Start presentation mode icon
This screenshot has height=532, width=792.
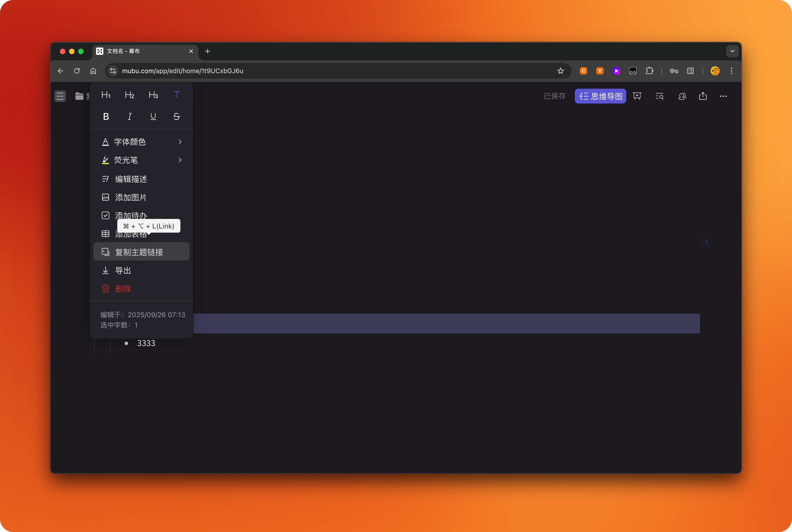(x=637, y=96)
